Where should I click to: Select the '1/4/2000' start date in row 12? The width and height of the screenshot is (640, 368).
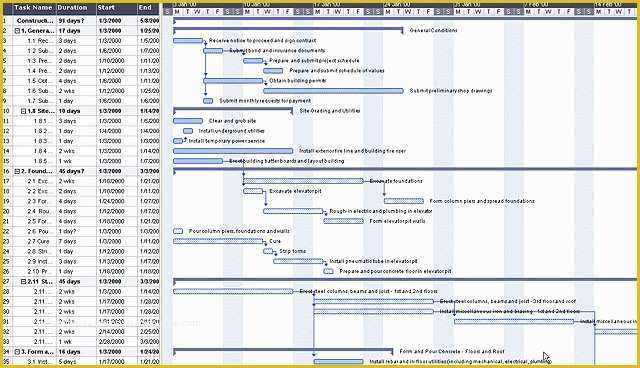(117, 131)
